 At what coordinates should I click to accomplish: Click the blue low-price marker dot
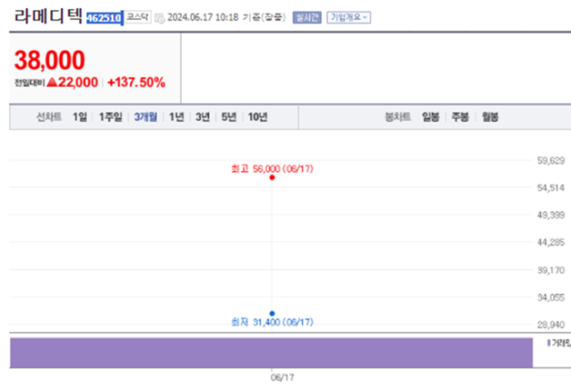coord(272,314)
